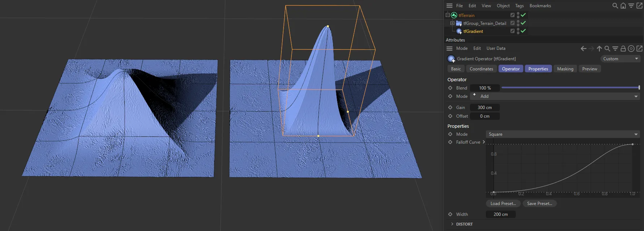Screen dimensions: 644x231
Task: Open the Operator Mode Add dropdown
Action: (555, 96)
